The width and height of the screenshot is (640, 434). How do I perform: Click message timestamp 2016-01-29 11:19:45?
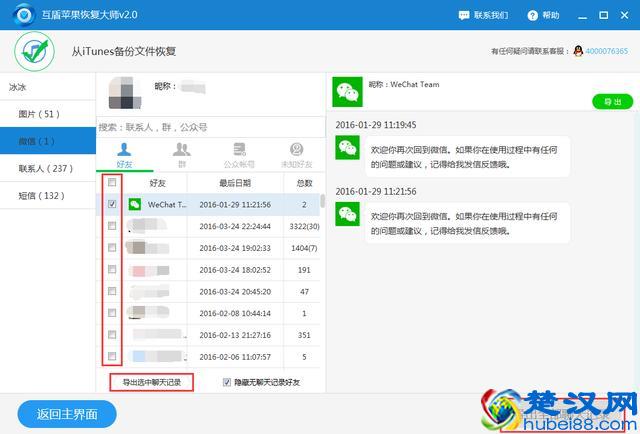point(376,125)
